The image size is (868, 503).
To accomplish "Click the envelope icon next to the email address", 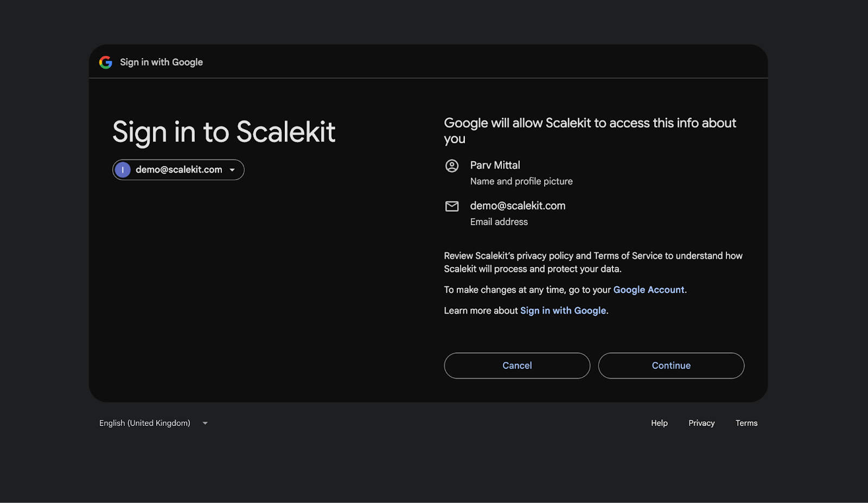I will 452,206.
